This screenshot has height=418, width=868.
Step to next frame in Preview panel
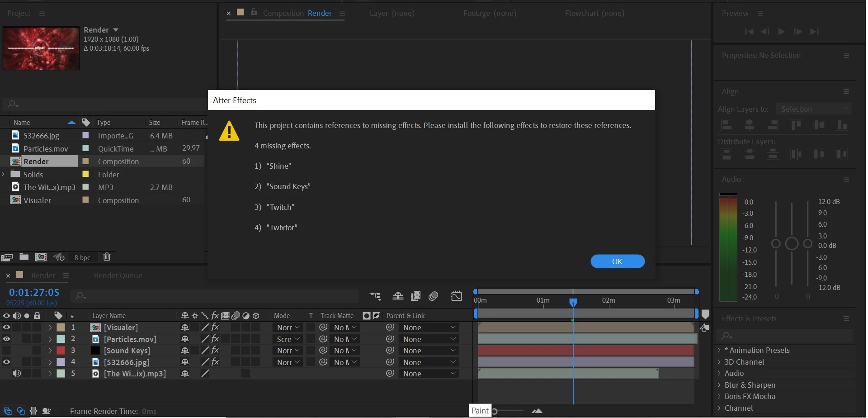point(798,32)
